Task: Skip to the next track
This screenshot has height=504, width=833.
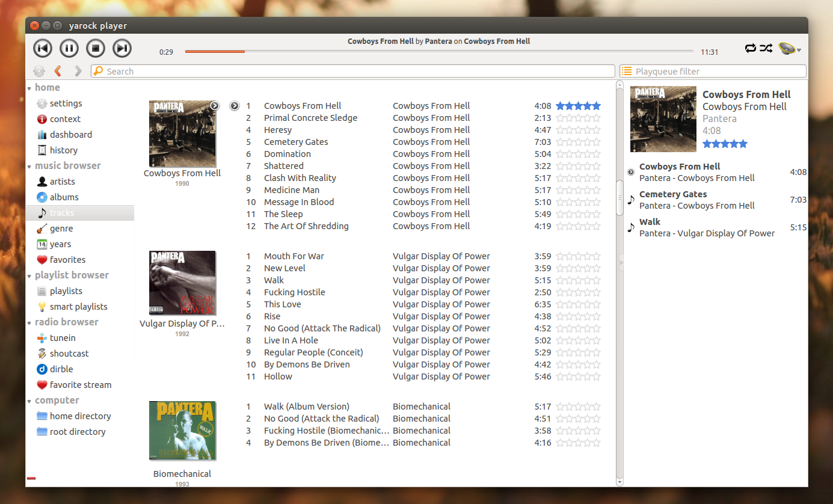Action: pyautogui.click(x=122, y=48)
